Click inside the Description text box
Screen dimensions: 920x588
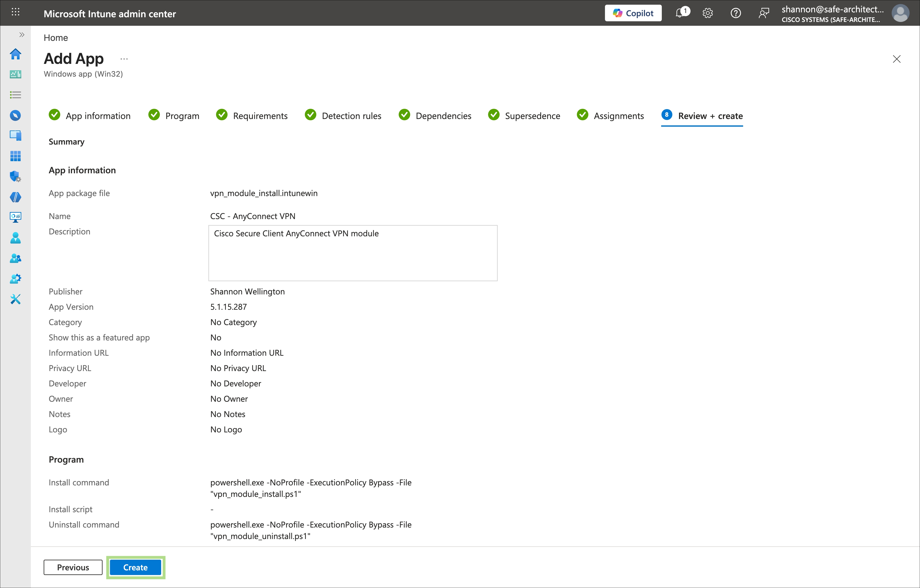353,253
